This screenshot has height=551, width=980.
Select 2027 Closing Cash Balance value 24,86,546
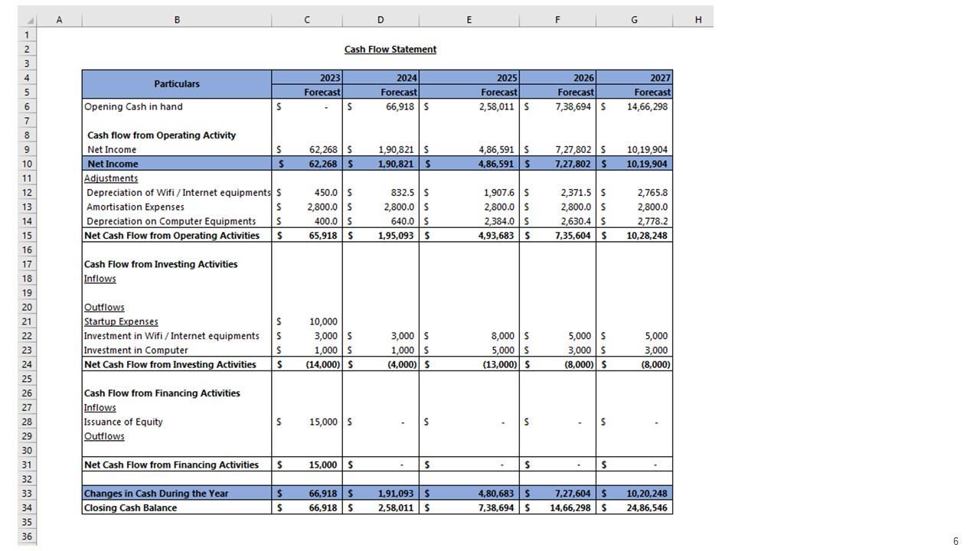(646, 508)
